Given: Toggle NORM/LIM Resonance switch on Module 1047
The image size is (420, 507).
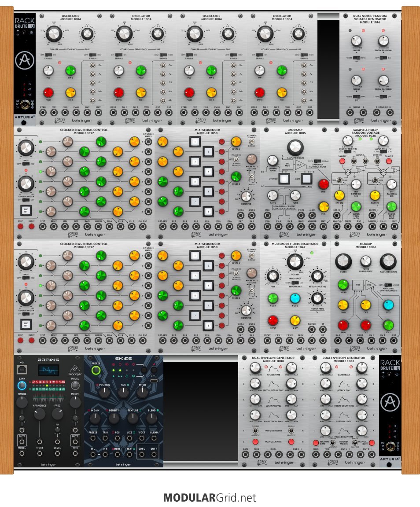Looking at the screenshot, I should 295,283.
